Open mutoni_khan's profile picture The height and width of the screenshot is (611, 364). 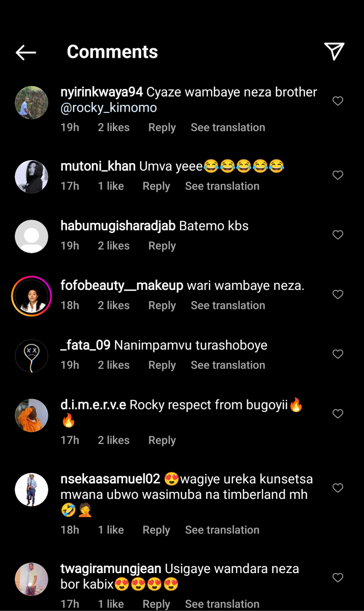(x=32, y=177)
